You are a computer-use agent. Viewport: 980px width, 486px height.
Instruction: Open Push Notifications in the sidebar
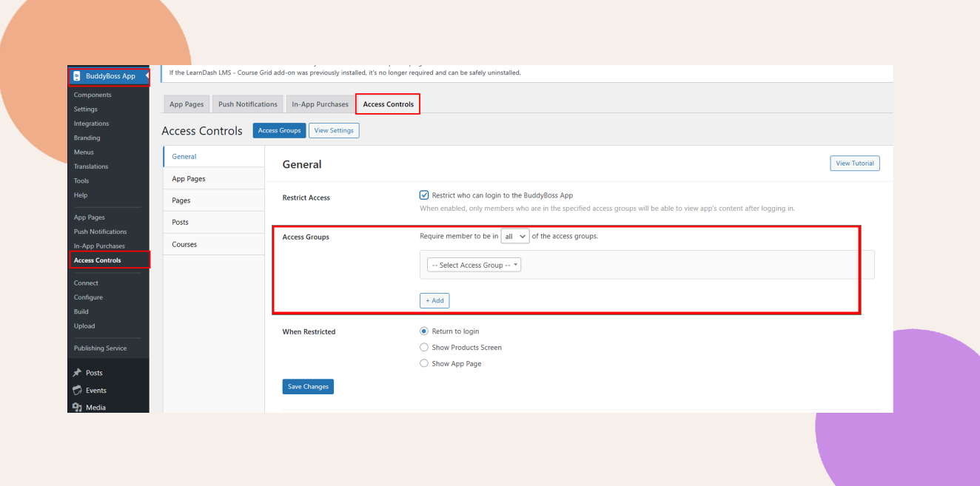[101, 232]
